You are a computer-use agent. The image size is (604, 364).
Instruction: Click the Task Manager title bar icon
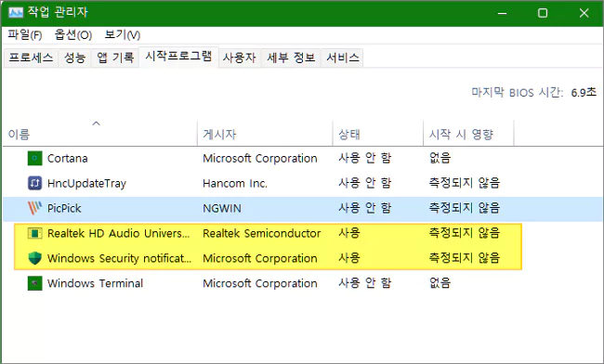16,13
